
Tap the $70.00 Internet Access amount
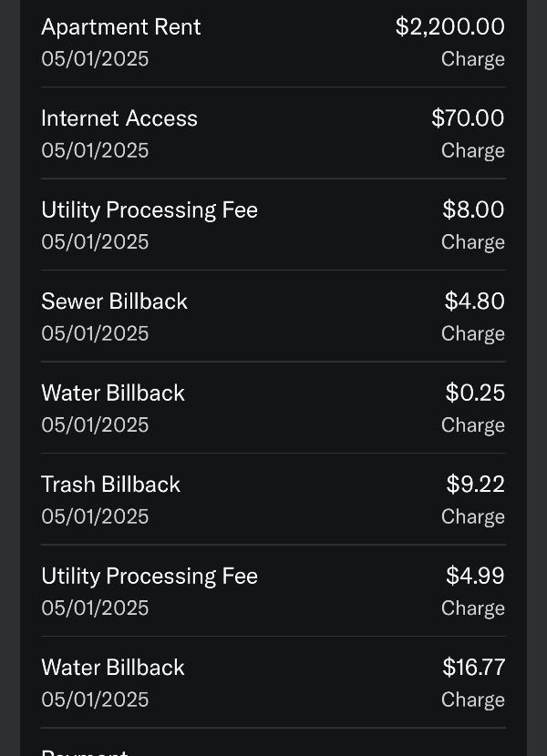(468, 118)
